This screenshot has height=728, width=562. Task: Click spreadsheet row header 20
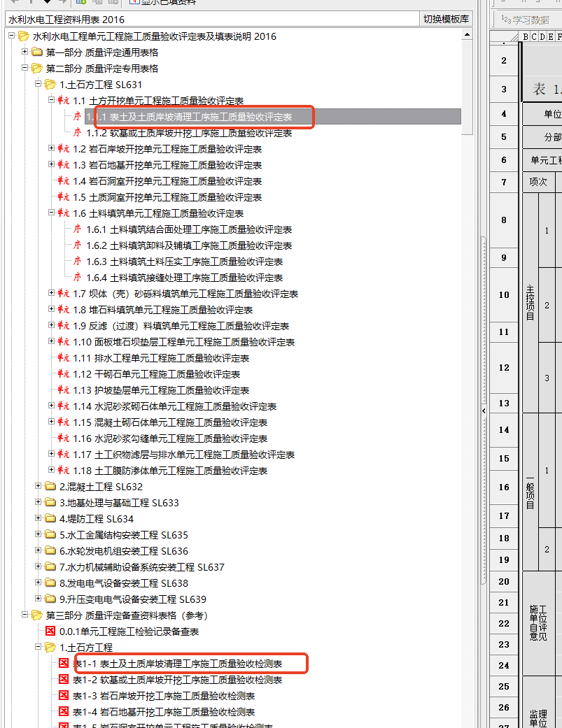pyautogui.click(x=504, y=581)
